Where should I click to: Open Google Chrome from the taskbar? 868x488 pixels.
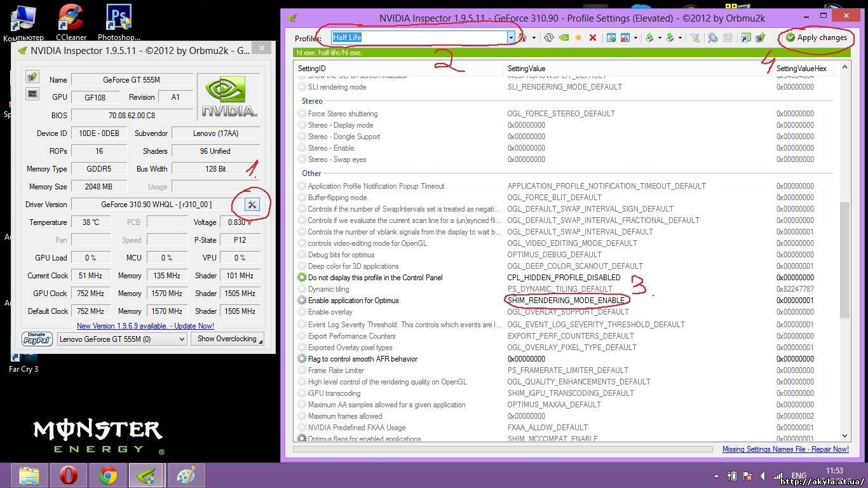tap(107, 475)
